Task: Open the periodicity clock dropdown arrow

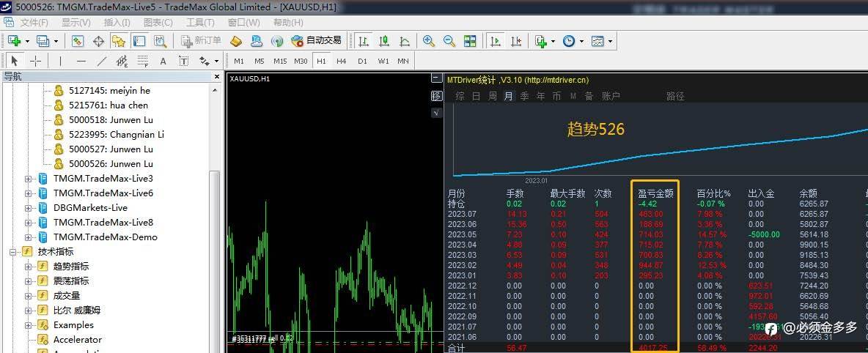Action: (581, 42)
